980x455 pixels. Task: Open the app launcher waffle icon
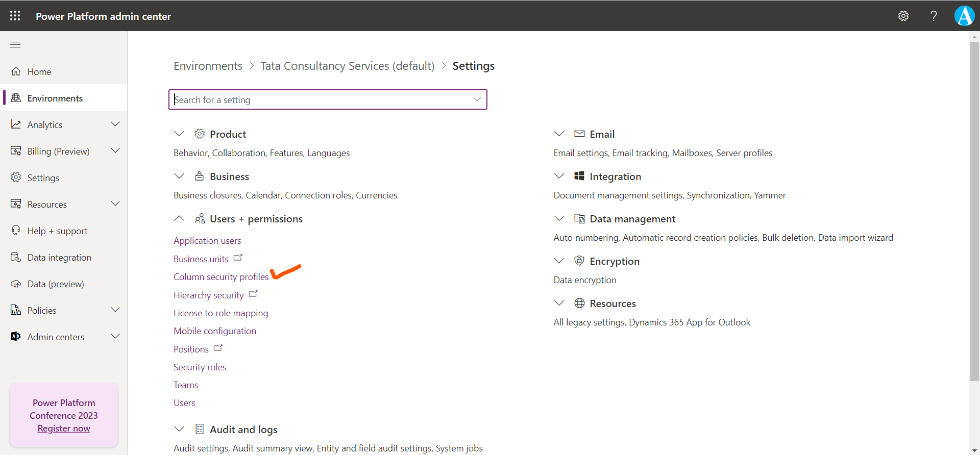point(15,16)
